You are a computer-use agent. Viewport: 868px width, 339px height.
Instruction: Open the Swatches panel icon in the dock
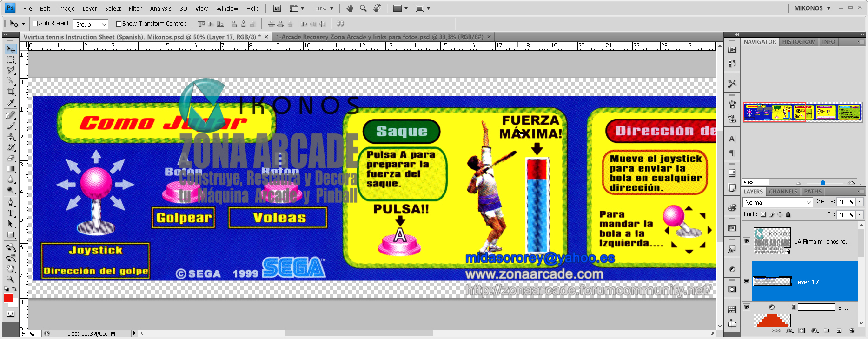point(732,228)
